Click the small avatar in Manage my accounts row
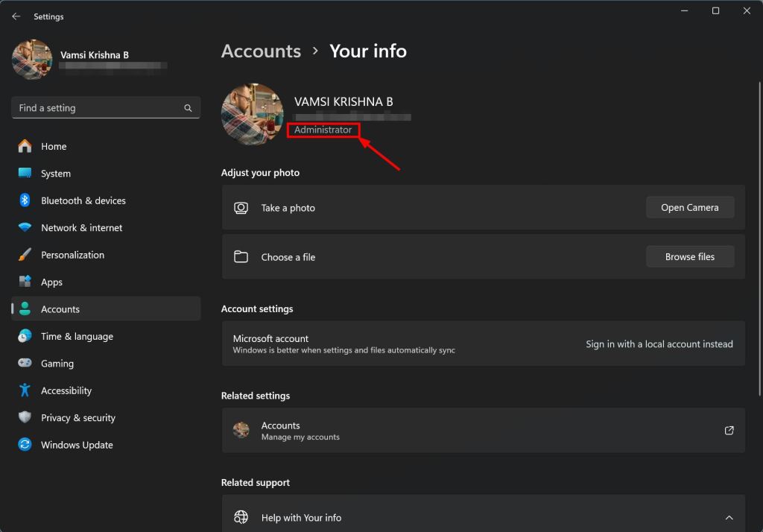 click(241, 430)
